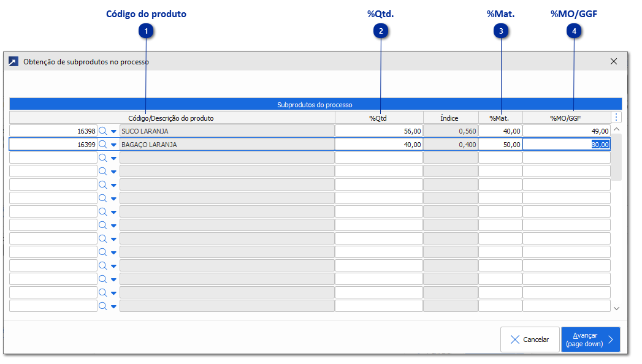Click the window icon next to the dialog title

pos(13,61)
